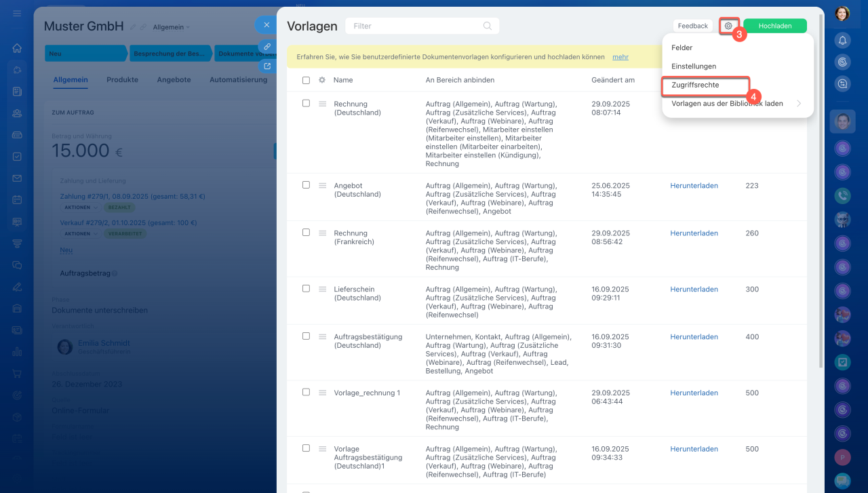Go to the home icon in the left sidebar
The image size is (868, 493).
pos(17,48)
